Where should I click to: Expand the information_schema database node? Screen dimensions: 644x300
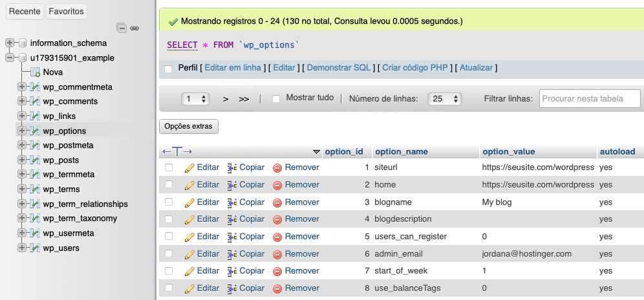pyautogui.click(x=10, y=43)
